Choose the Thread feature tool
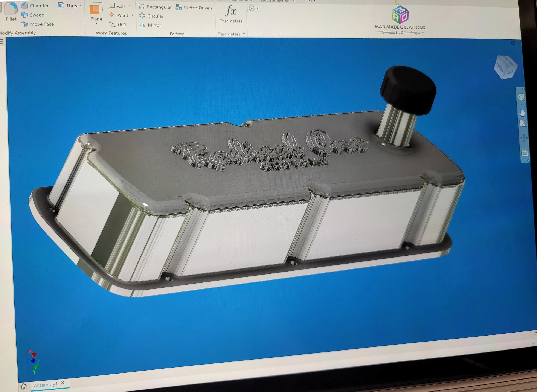Screen dimensions: 537x392 (x=70, y=5)
